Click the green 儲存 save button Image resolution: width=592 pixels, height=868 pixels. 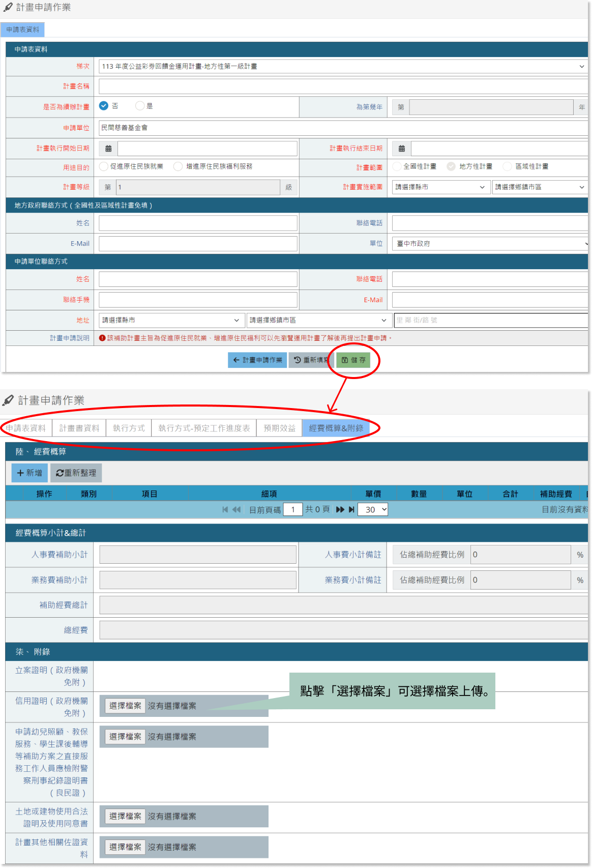click(x=353, y=360)
